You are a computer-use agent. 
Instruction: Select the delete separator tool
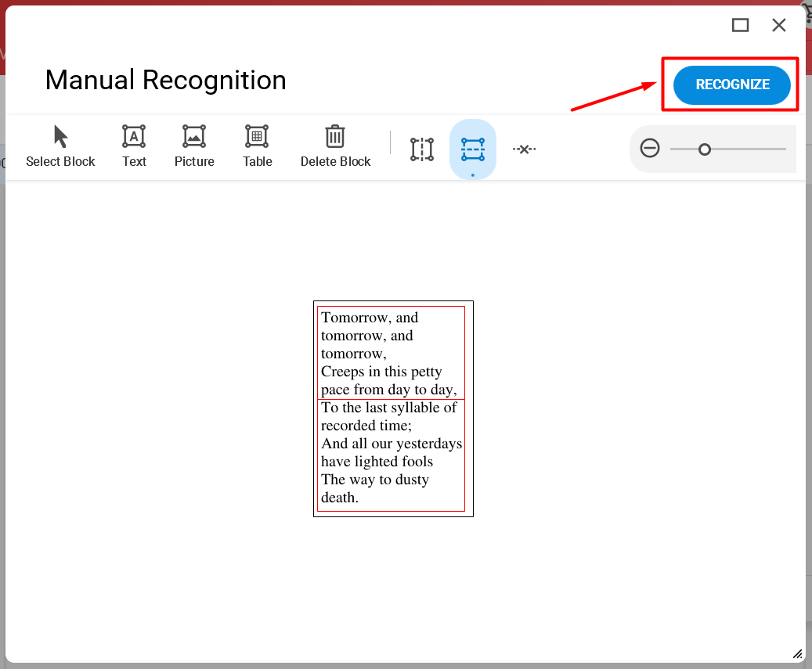(524, 149)
